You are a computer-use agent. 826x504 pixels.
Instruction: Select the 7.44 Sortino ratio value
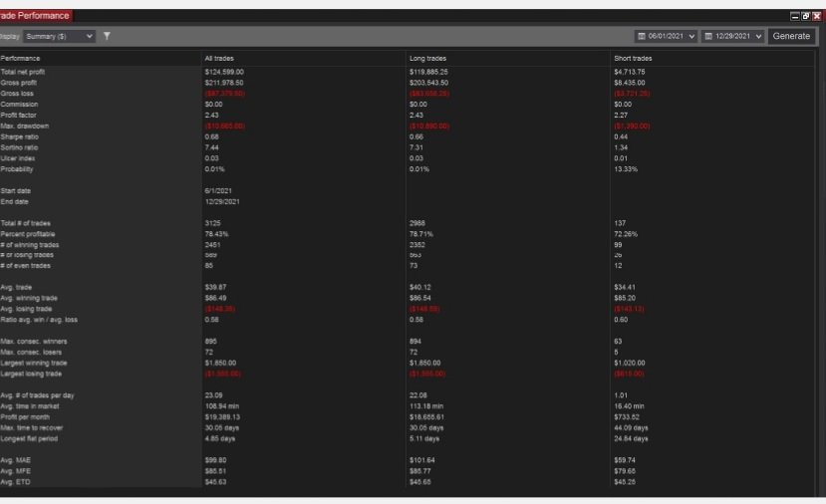pyautogui.click(x=211, y=147)
